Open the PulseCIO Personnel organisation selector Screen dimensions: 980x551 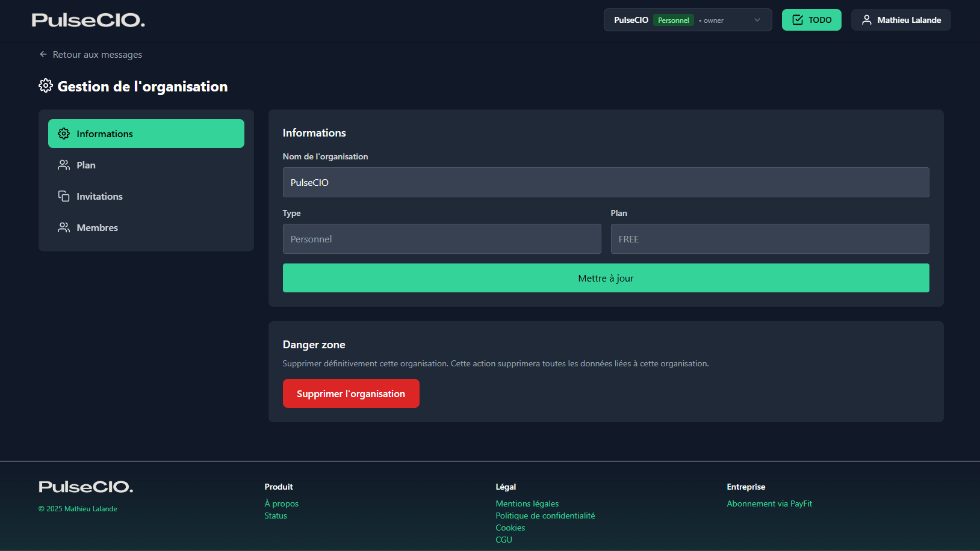(668, 20)
